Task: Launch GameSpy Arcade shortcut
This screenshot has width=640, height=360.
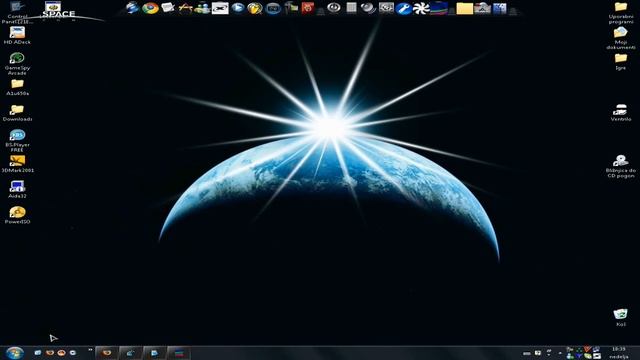Action: 17,64
